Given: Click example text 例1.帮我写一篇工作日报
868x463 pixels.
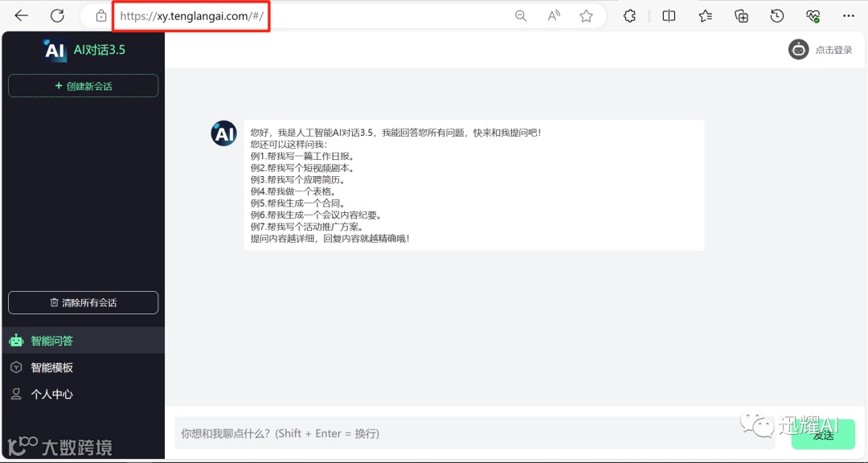Looking at the screenshot, I should tap(303, 156).
